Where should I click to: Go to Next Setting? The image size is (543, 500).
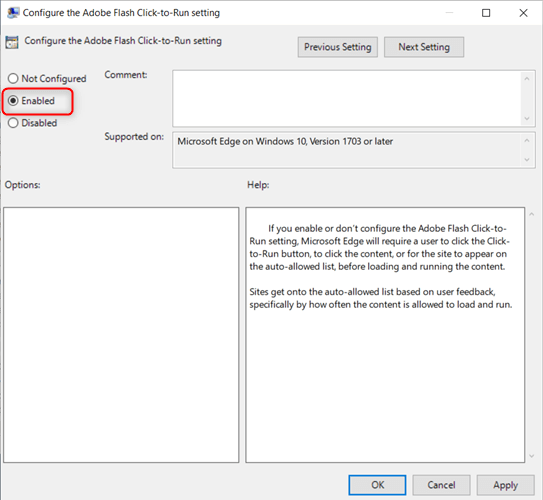click(x=424, y=47)
